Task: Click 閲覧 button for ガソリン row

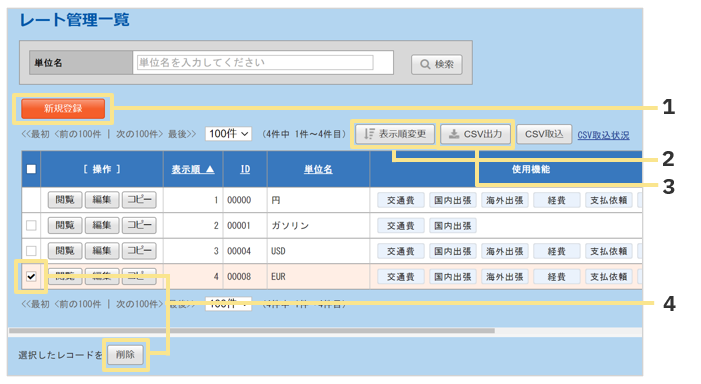Action: 65,225
